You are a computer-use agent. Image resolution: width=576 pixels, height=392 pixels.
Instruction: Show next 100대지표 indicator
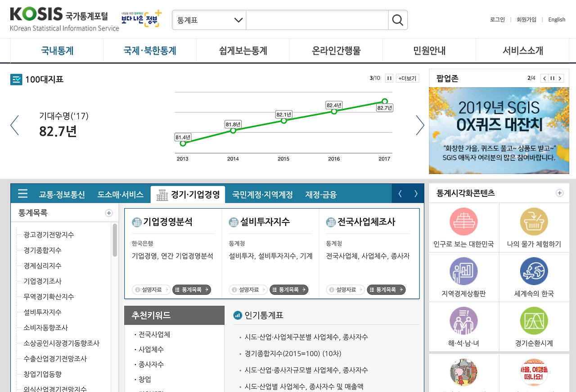click(420, 125)
